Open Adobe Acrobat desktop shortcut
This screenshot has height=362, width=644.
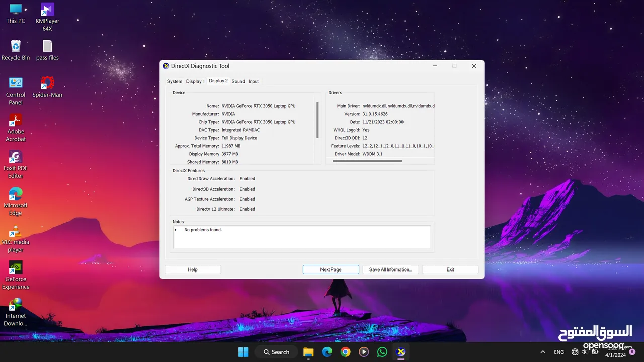[x=16, y=128]
